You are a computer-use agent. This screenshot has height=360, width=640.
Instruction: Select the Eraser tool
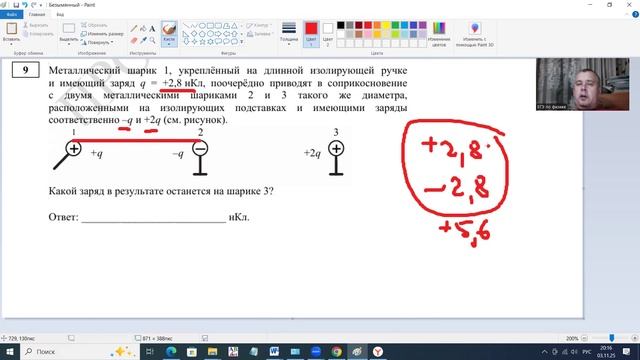(x=134, y=40)
